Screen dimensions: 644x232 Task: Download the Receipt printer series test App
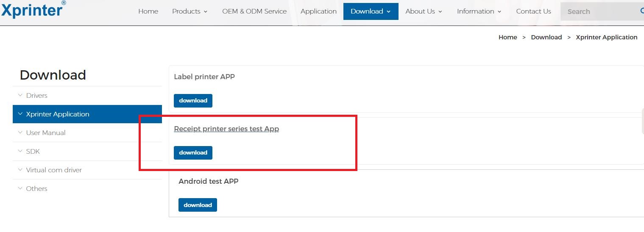point(193,152)
